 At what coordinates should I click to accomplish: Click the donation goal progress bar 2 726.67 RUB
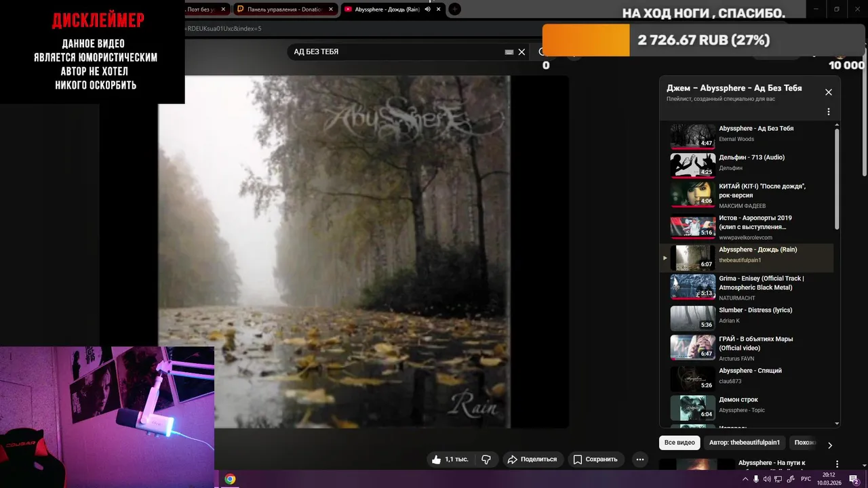click(x=704, y=40)
